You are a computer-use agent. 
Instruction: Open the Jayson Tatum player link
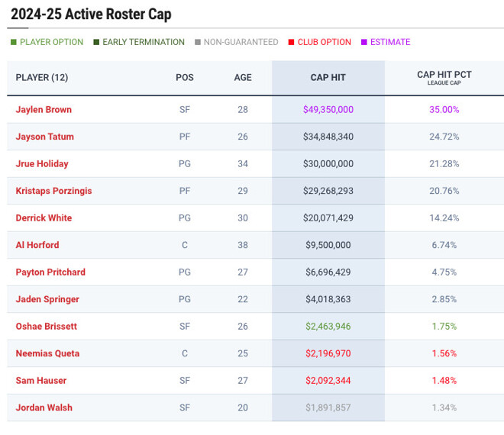click(x=45, y=137)
